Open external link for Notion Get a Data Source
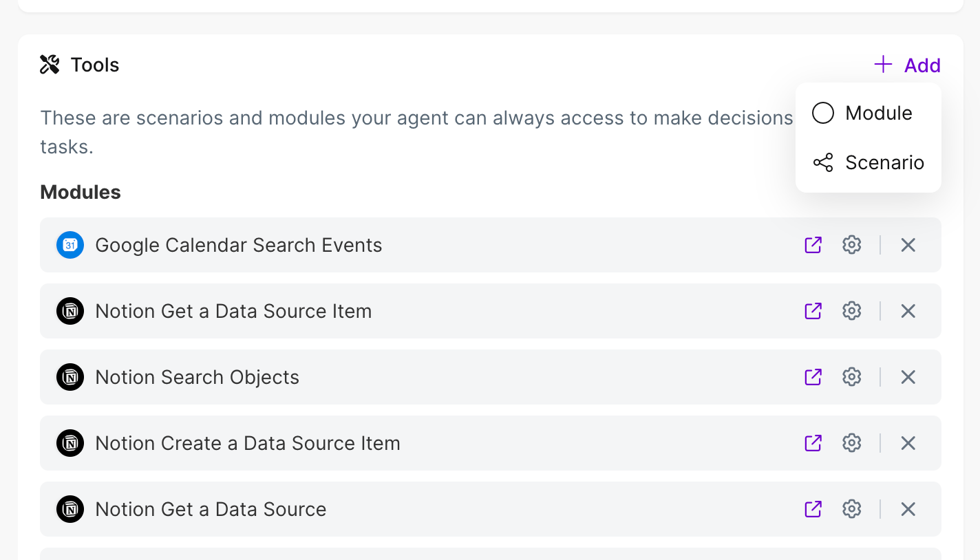980x560 pixels. (813, 509)
